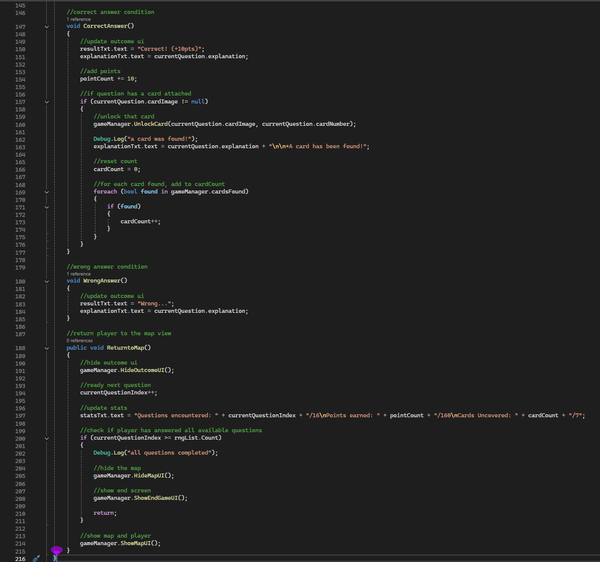Open '1 reference' CodeLens above CorrectAnswer
Screen dimensions: 600x562
tap(79, 19)
